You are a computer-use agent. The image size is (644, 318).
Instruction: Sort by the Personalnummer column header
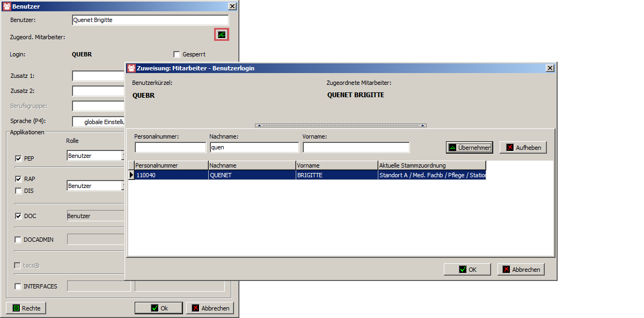[x=171, y=165]
